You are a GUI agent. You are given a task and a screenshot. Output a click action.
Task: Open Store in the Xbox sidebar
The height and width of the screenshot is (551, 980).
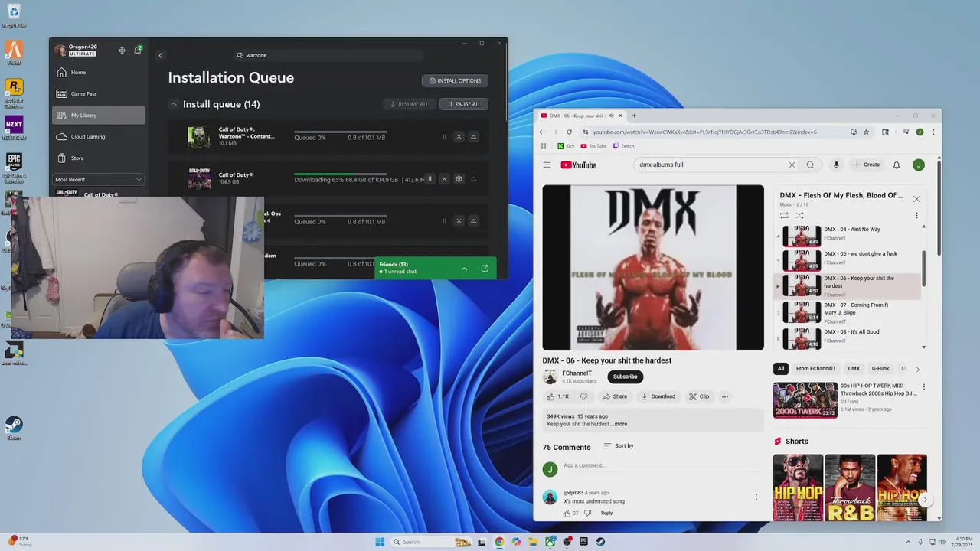tap(98, 158)
